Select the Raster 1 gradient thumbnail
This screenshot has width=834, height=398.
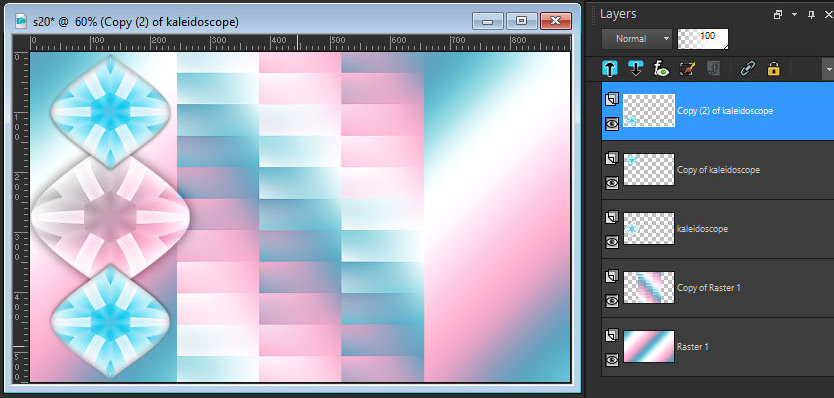[x=649, y=346]
